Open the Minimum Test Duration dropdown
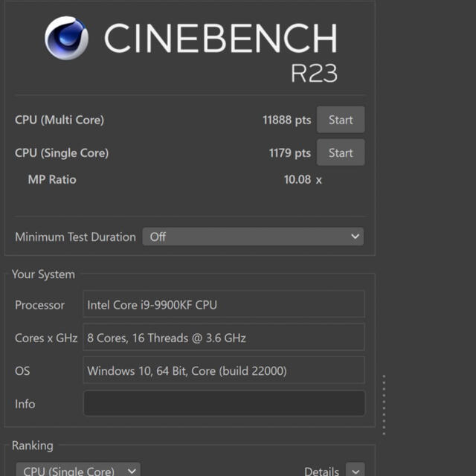 (x=253, y=237)
